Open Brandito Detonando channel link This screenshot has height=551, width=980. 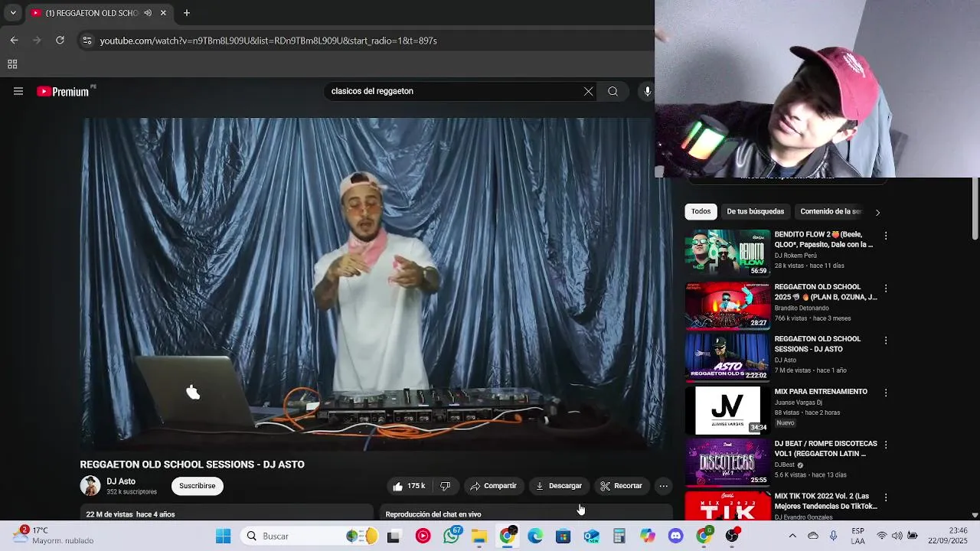pyautogui.click(x=802, y=308)
